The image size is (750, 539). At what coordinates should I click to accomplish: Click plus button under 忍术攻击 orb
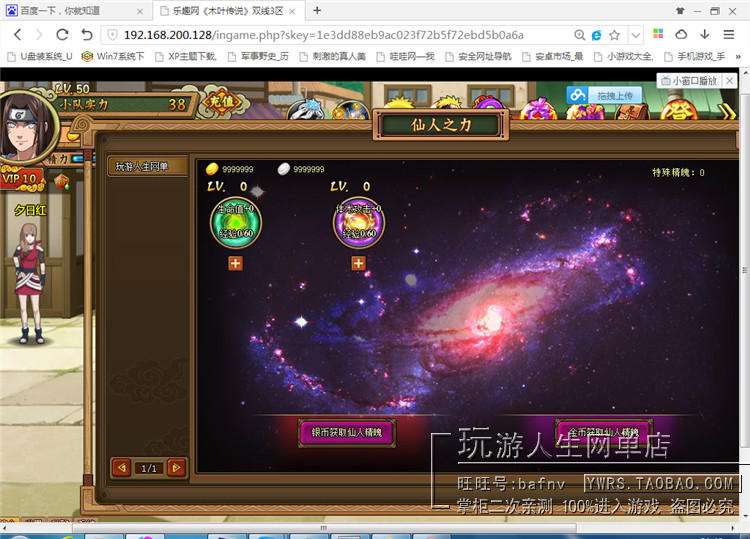pos(358,263)
